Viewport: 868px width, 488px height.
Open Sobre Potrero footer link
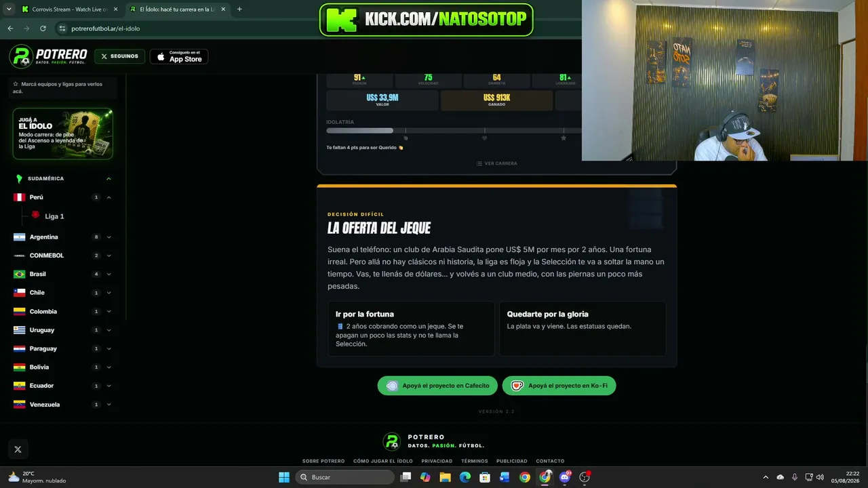tap(323, 461)
